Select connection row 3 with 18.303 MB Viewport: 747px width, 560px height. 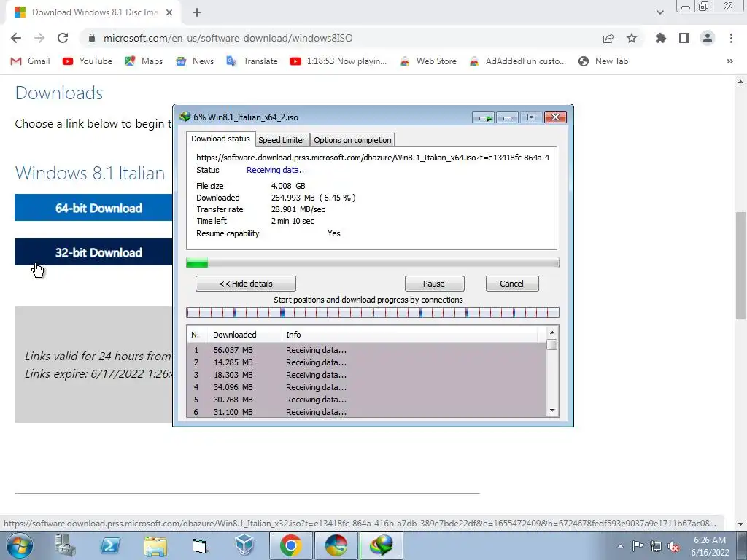(x=366, y=375)
